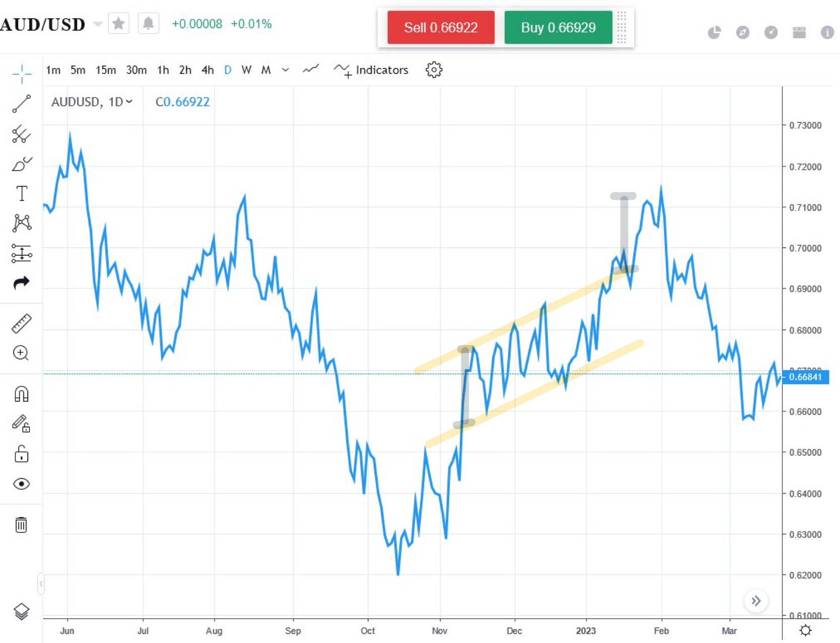Expand the AUD/USD symbol dropdown

coord(98,24)
